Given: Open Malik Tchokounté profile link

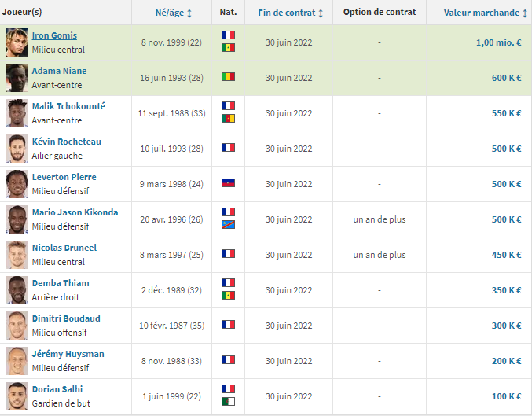Looking at the screenshot, I should 68,106.
